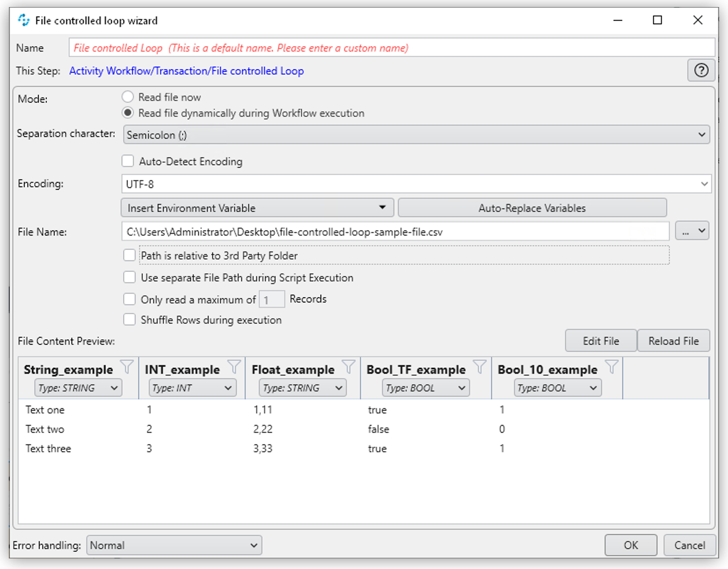Enable Shuffle Rows during execution
The width and height of the screenshot is (728, 569).
click(x=129, y=319)
